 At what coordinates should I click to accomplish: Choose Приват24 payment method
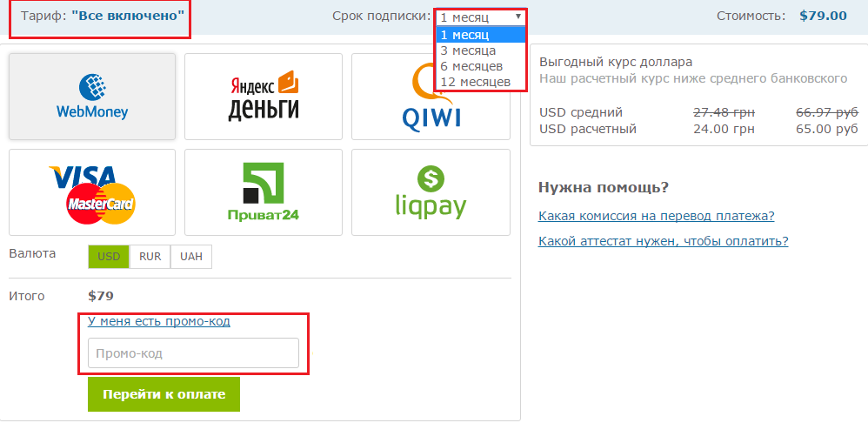click(x=264, y=192)
